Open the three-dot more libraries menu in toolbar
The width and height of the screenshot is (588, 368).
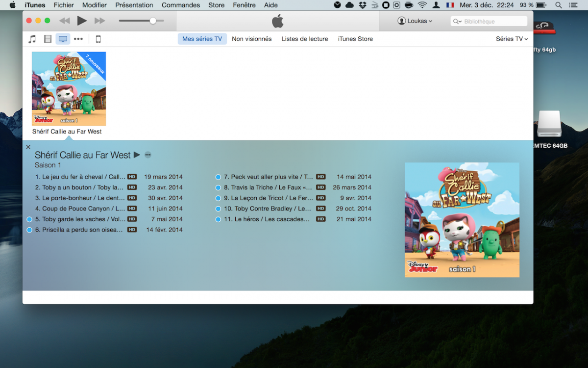click(78, 39)
